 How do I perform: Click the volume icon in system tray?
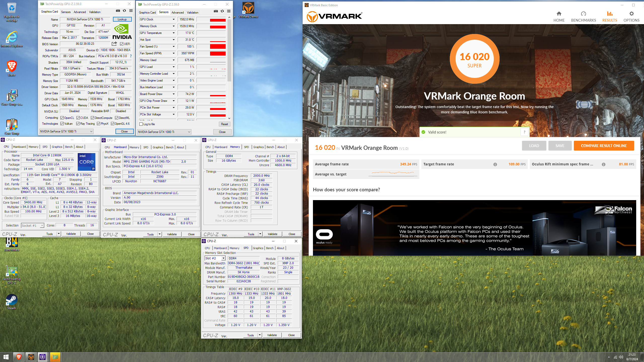point(621,357)
